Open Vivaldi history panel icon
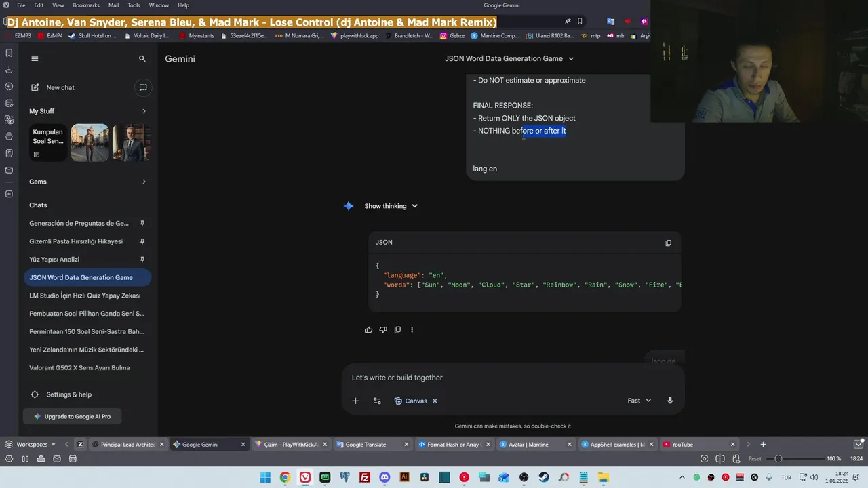Viewport: 868px width, 488px height. click(x=9, y=87)
